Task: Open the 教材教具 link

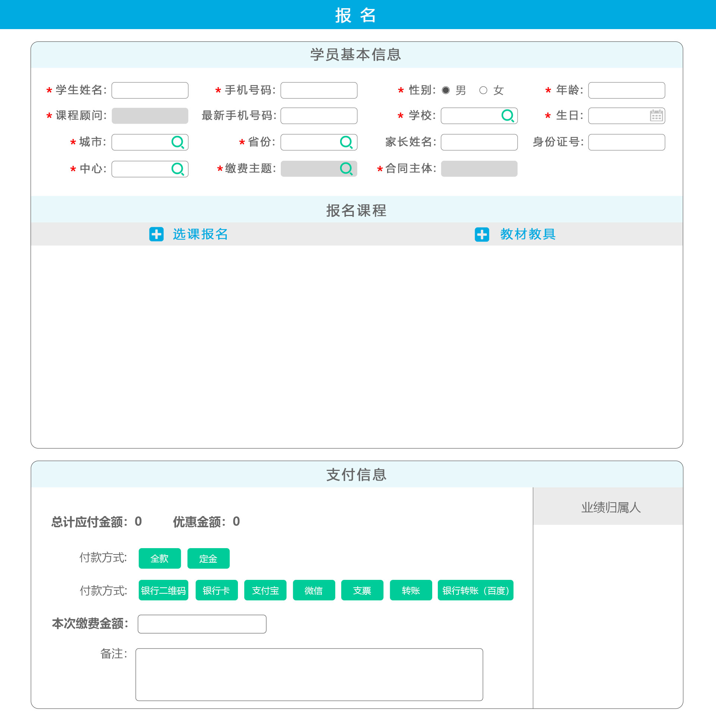Action: (528, 234)
